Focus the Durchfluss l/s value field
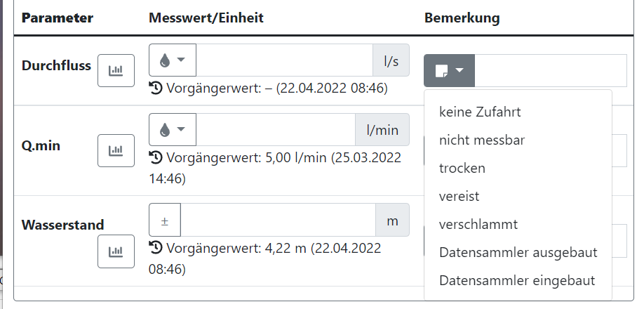The width and height of the screenshot is (644, 309). [284, 60]
